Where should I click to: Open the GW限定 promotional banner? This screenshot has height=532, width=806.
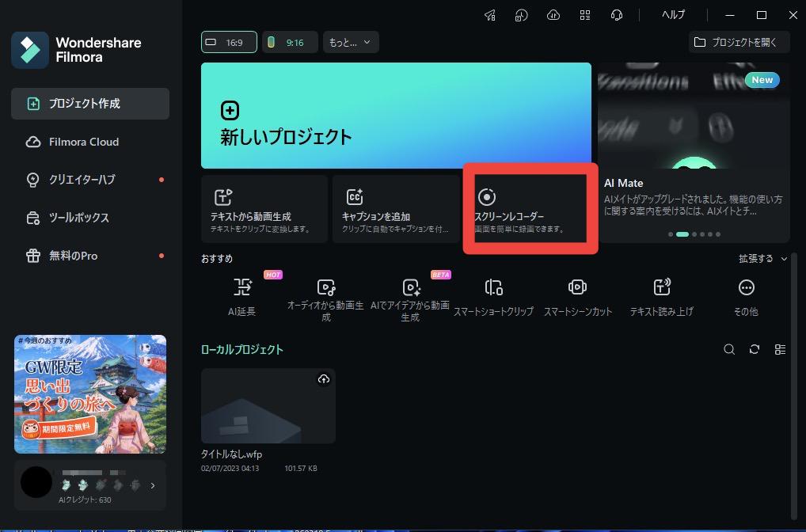(90, 394)
